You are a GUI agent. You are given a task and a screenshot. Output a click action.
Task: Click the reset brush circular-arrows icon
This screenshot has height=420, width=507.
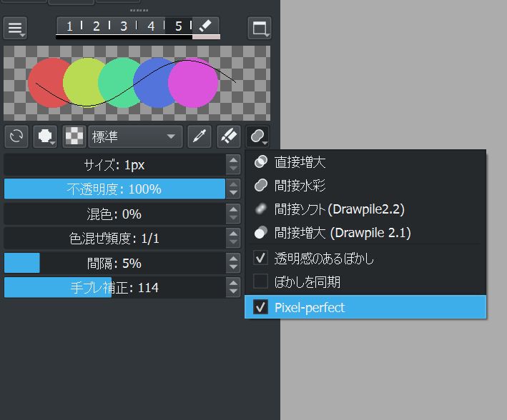[16, 136]
